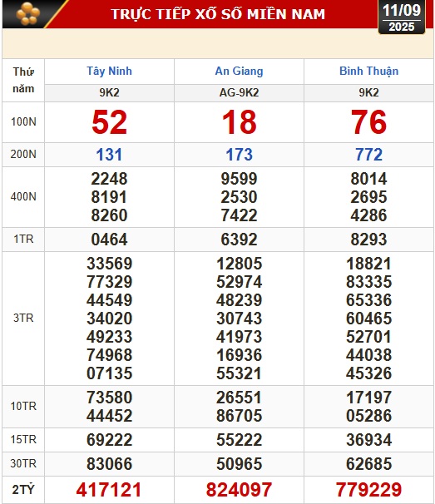This screenshot has width=435, height=504.
Task: Select Bình Thuận jackpot number 779229
Action: (x=368, y=490)
